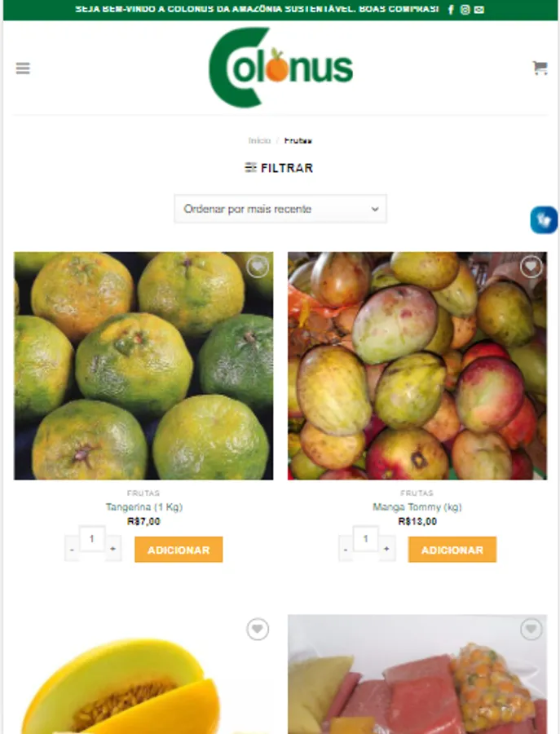
Task: Open the Manga Tommy product photo
Action: tap(417, 366)
